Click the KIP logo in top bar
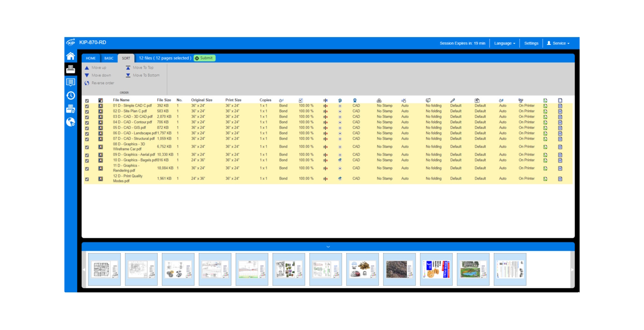Image resolution: width=644 pixels, height=330 pixels. click(71, 42)
